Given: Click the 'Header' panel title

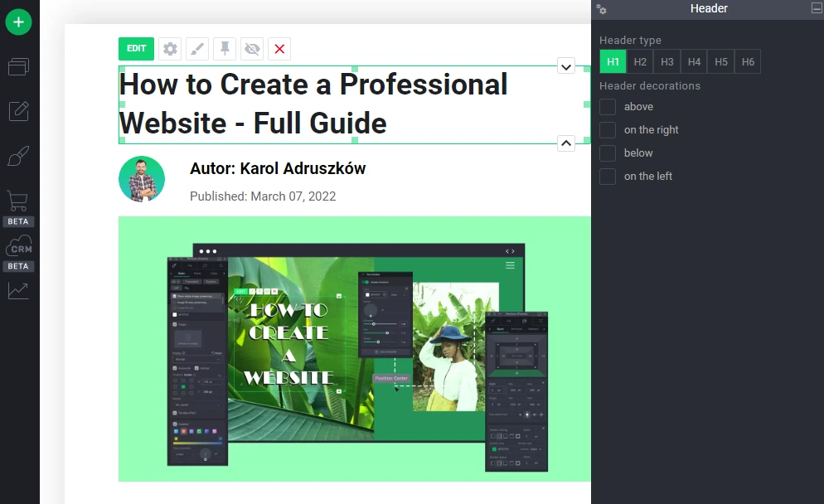Looking at the screenshot, I should [709, 8].
